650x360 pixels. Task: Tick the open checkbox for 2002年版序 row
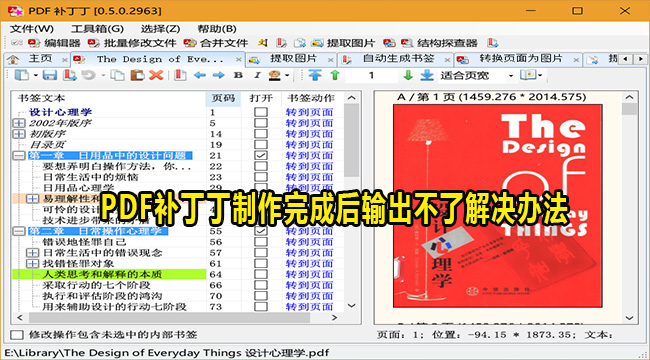261,123
